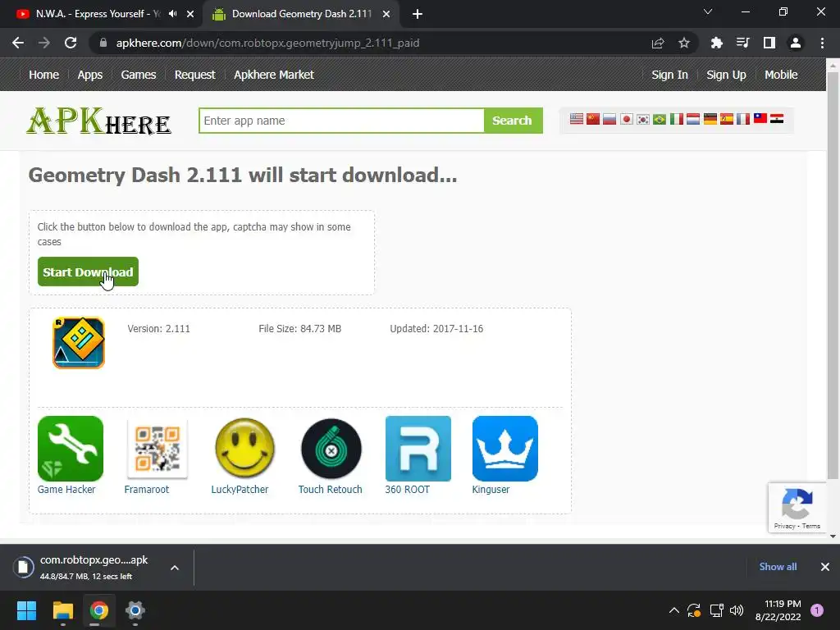Open the LuckyPatcher smiley icon
The image size is (840, 630).
tap(244, 449)
